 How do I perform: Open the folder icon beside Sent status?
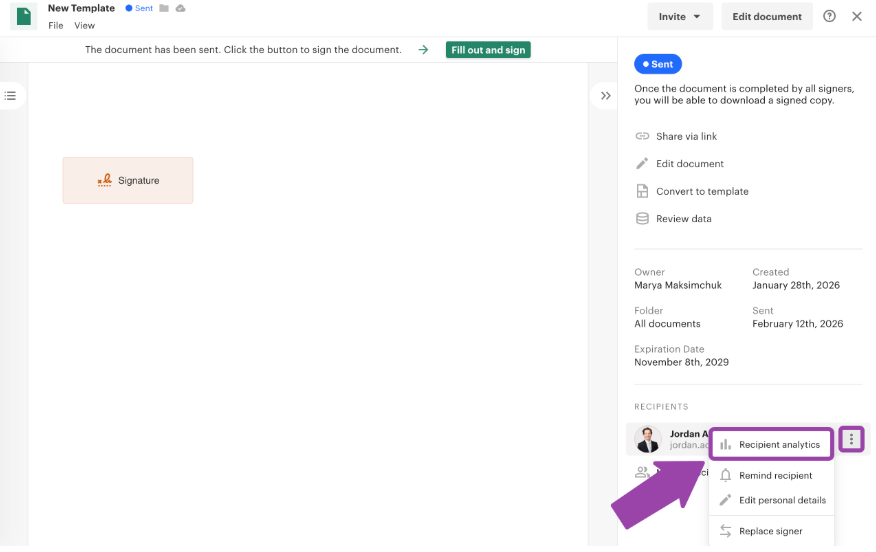coord(164,8)
